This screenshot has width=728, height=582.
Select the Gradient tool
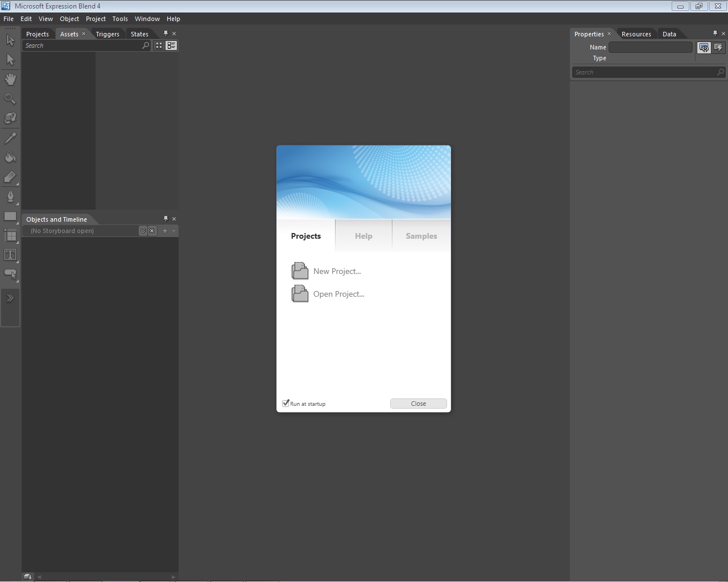[x=10, y=177]
